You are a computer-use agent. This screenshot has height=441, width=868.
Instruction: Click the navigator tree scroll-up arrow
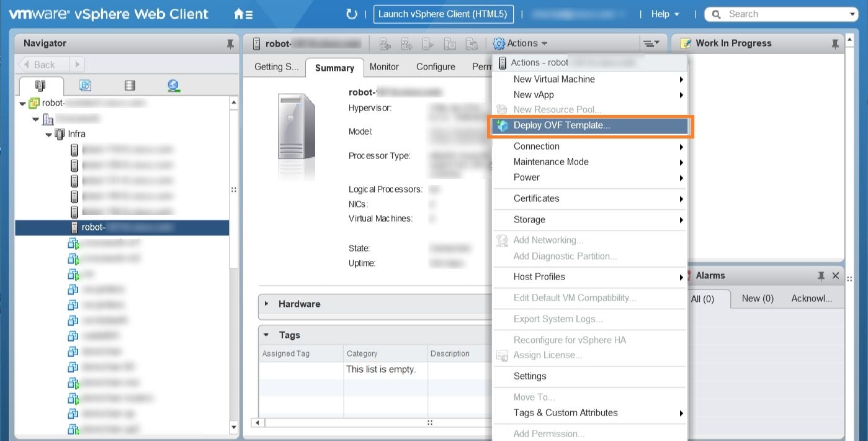coord(234,102)
